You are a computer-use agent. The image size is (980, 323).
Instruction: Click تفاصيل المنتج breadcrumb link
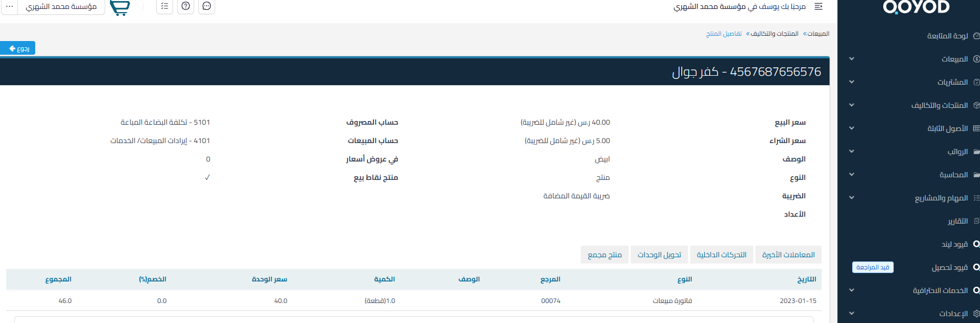tap(724, 34)
